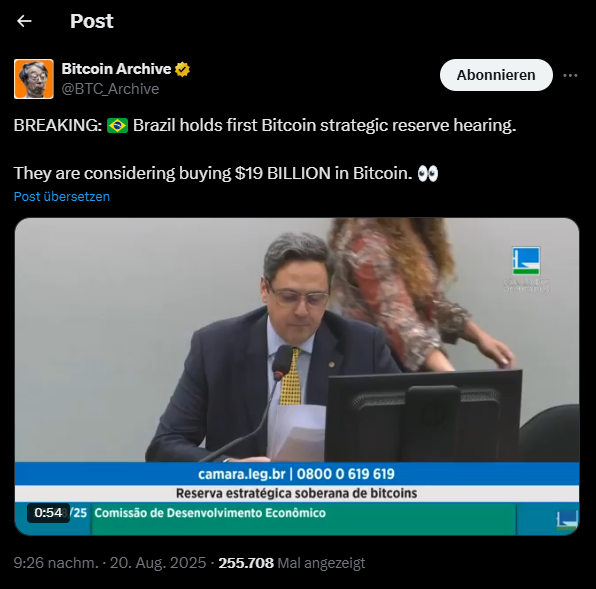This screenshot has width=596, height=589.
Task: Click the 'Post' page heading
Action: click(x=92, y=21)
